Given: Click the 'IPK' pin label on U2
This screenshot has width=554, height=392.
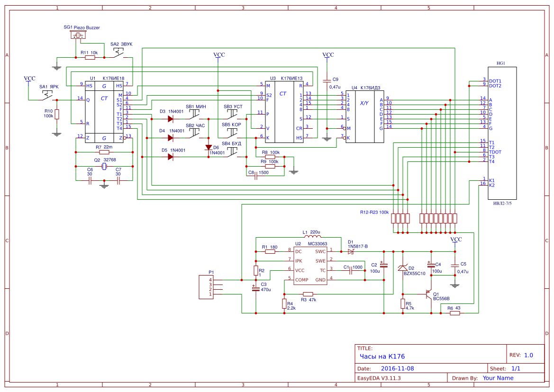Looking at the screenshot, I should pyautogui.click(x=299, y=261).
